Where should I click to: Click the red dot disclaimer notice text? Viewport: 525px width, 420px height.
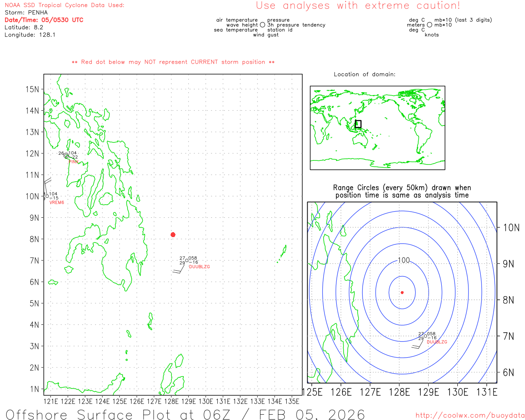point(173,62)
